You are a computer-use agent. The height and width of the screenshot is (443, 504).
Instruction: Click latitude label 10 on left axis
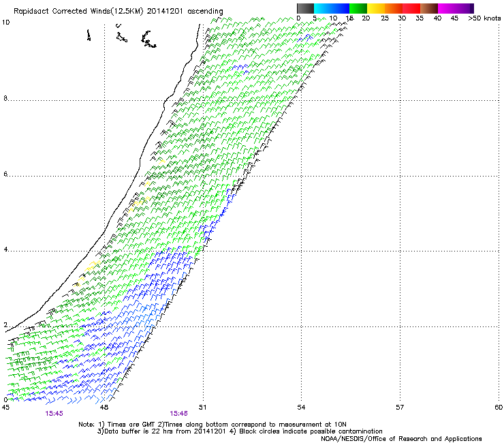(5, 22)
